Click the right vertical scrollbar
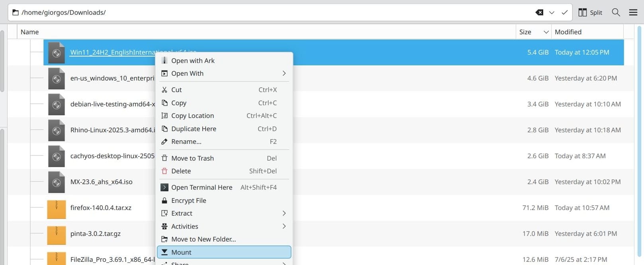 (640, 139)
